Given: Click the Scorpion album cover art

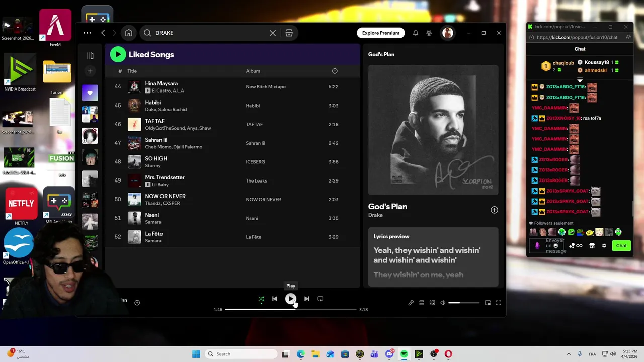Looking at the screenshot, I should 433,130.
